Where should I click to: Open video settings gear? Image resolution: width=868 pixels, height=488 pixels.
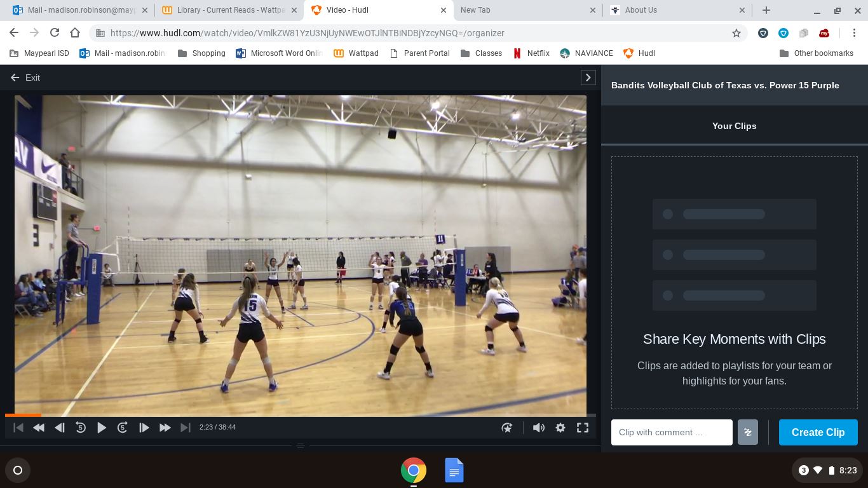coord(560,428)
